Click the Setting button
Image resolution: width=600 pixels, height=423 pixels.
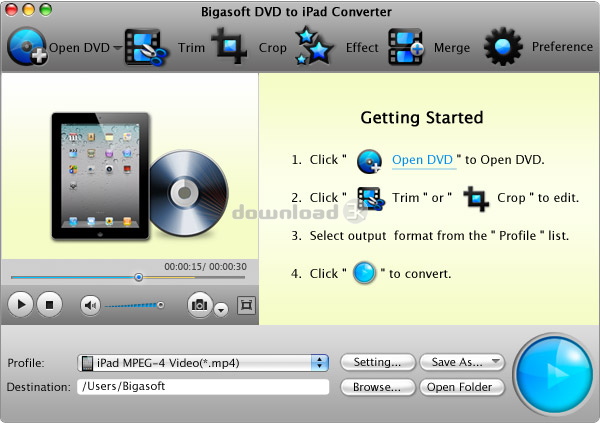pyautogui.click(x=377, y=362)
